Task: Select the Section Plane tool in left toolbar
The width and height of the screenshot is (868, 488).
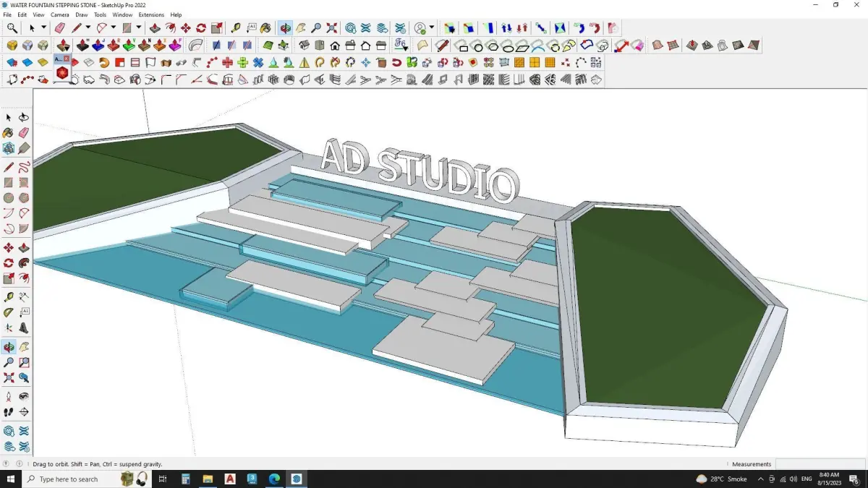Action: coord(24,412)
